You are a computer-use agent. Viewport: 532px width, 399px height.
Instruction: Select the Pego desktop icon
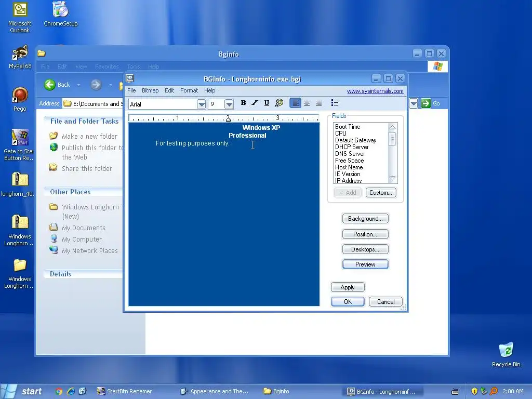20,99
